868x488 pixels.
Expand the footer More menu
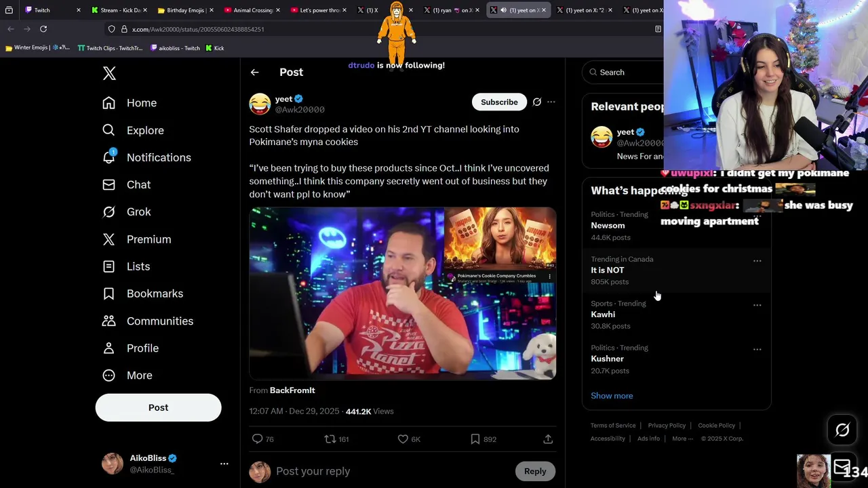(x=682, y=439)
